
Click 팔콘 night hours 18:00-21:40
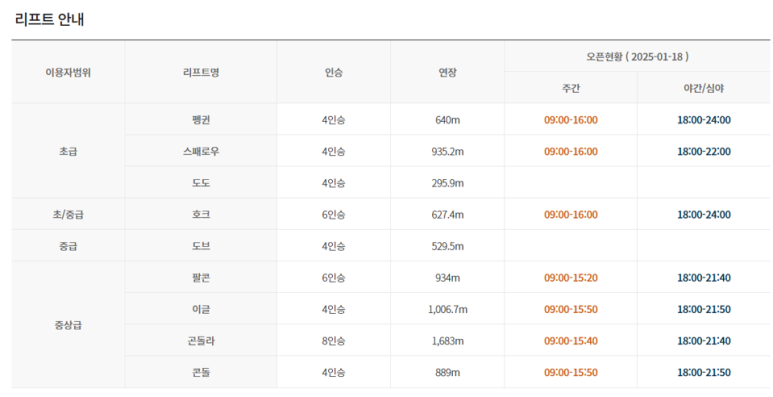pyautogui.click(x=704, y=278)
